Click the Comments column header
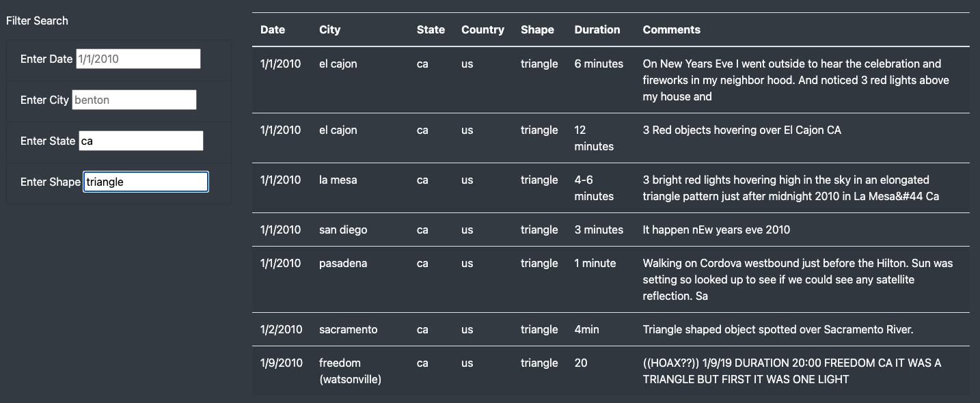Viewport: 980px width, 403px height. tap(671, 29)
